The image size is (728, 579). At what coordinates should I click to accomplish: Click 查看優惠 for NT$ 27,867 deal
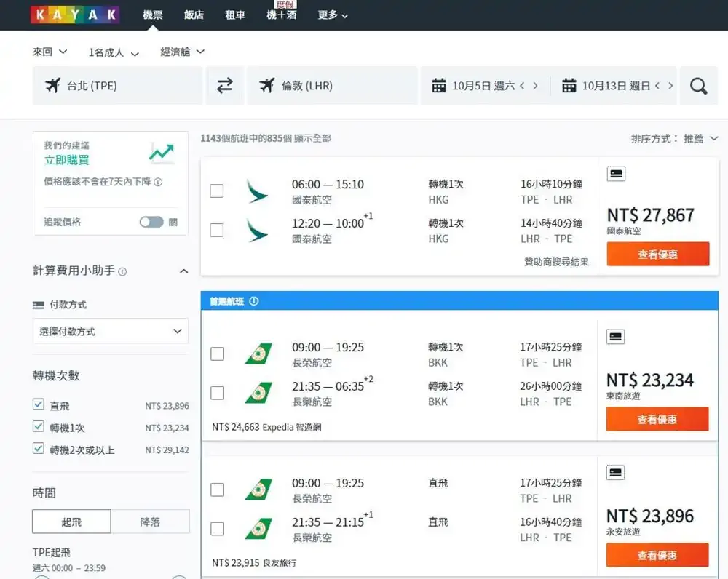tap(658, 255)
